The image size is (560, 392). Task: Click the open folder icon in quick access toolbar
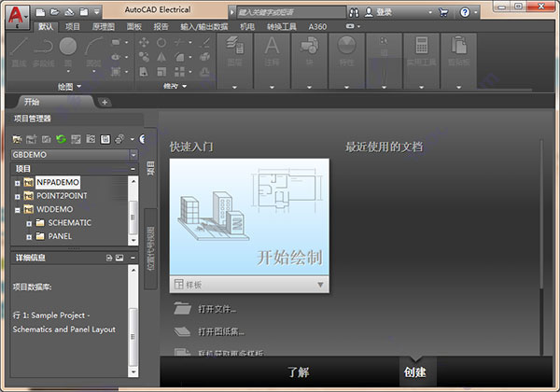click(55, 12)
